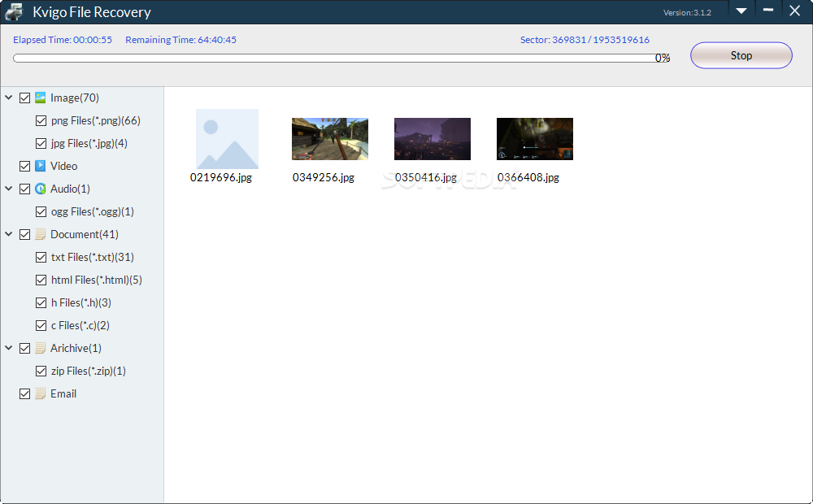This screenshot has width=813, height=504.
Task: Click the file name 0349256.jpg
Action: click(x=324, y=177)
